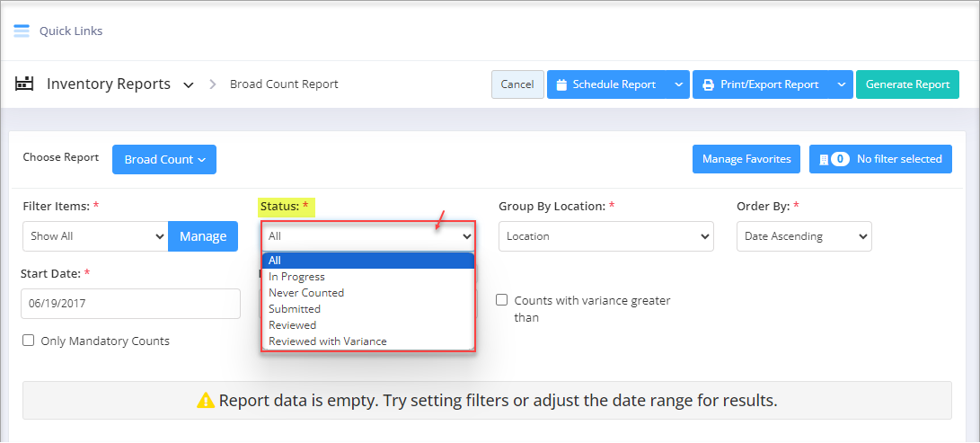Click the printer icon on Print/Export Report

tap(708, 84)
